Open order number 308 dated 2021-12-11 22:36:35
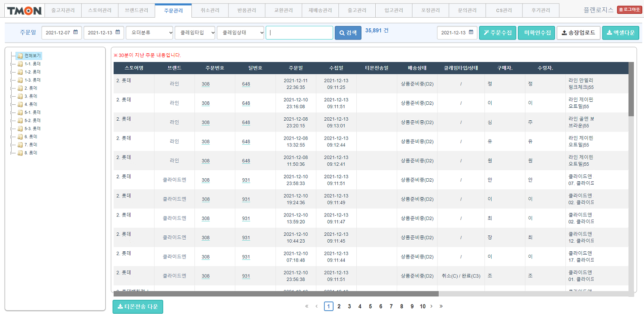This screenshot has height=314, width=644. point(206,84)
